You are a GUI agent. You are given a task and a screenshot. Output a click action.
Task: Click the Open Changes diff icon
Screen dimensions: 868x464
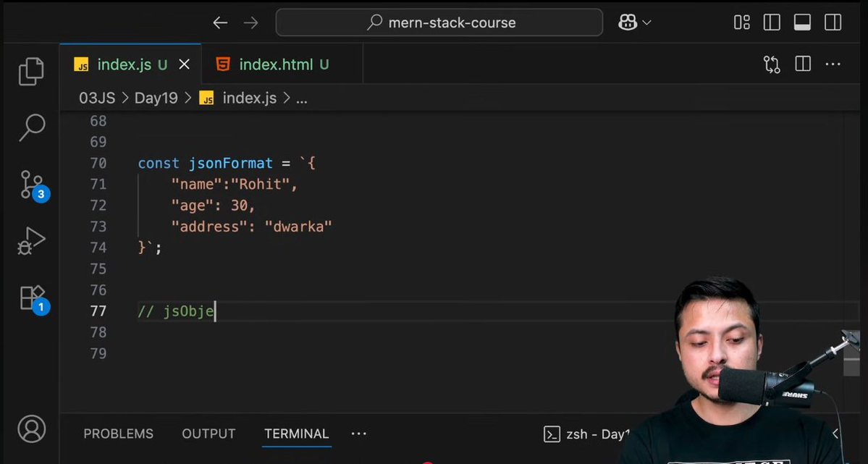[771, 64]
